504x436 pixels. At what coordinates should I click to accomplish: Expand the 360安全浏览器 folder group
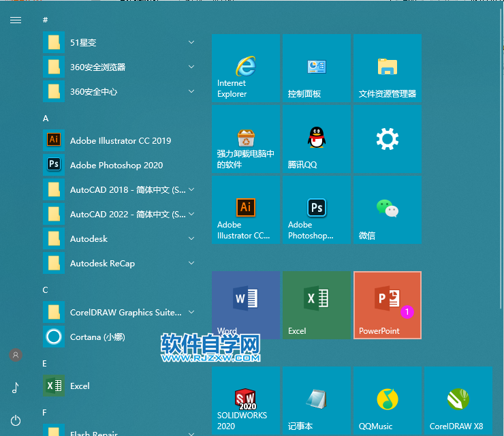point(191,67)
